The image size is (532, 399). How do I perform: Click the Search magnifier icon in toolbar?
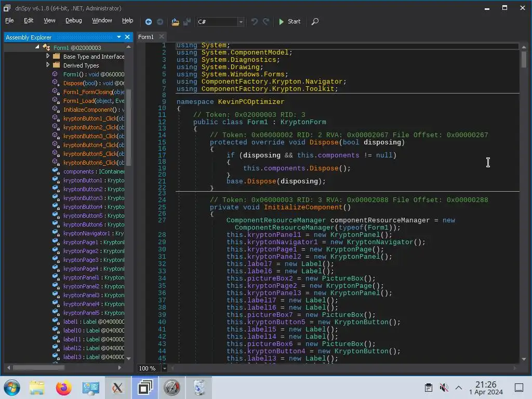pyautogui.click(x=315, y=21)
